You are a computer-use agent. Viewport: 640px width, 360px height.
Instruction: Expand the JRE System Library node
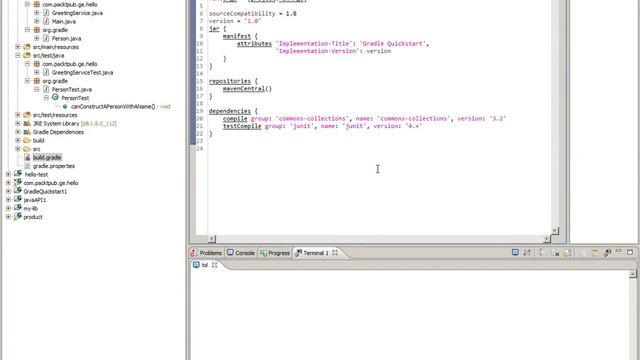(18, 123)
